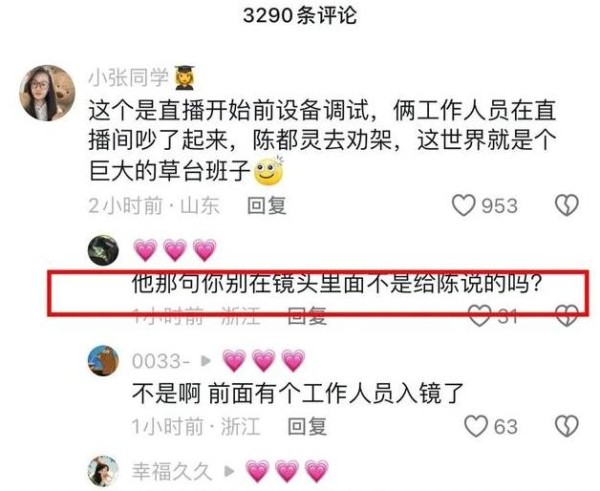Open 幸福久久's profile avatar
The image size is (600, 491).
103,471
